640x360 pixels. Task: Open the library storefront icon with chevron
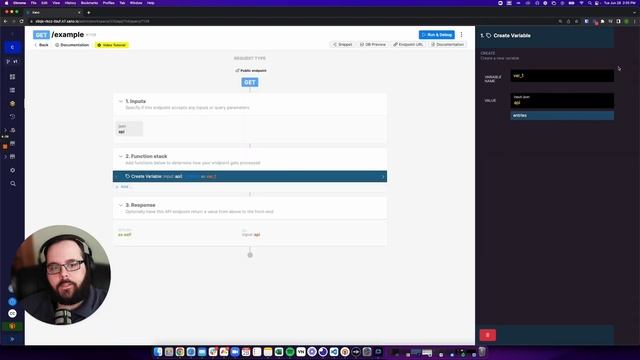pos(12,157)
